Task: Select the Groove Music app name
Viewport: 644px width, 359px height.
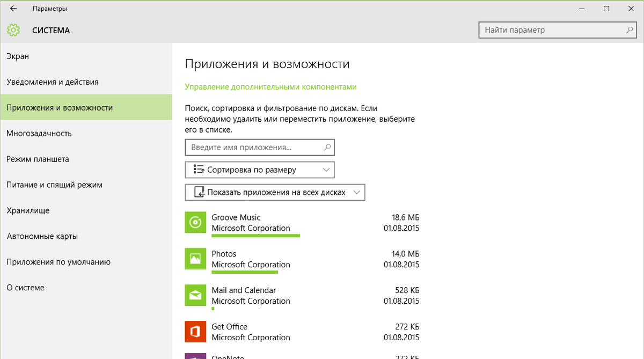Action: [x=236, y=217]
